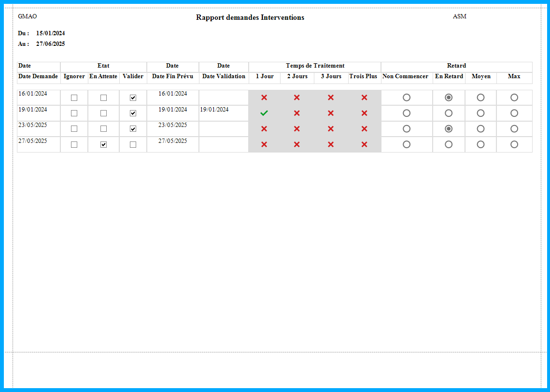550x392 pixels.
Task: Click the red X under 2 Jours for 19/01/2024
Action: click(x=297, y=113)
